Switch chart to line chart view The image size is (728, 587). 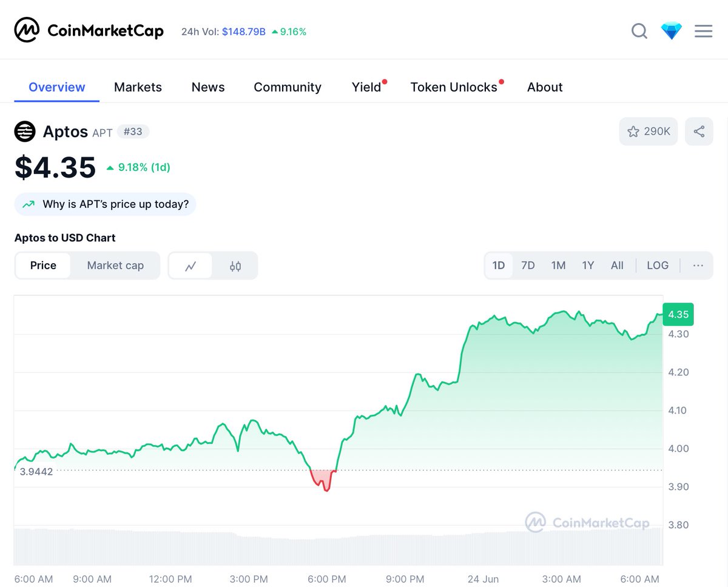click(190, 266)
